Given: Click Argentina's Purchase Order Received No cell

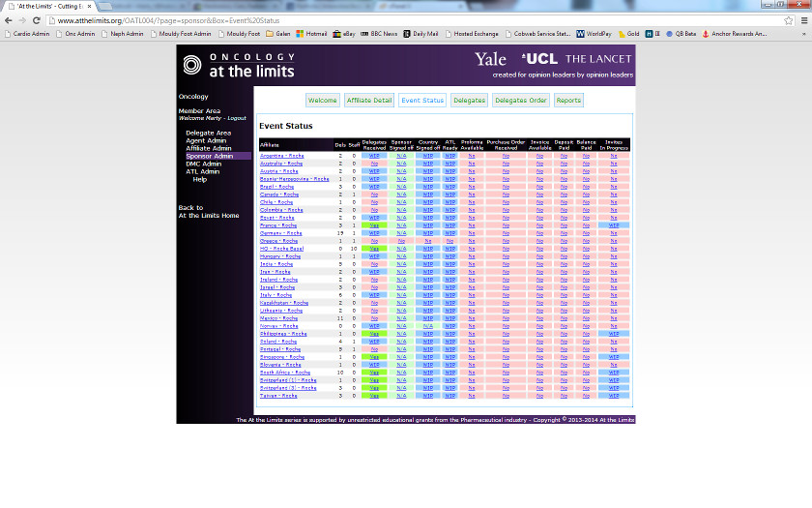Looking at the screenshot, I should [x=506, y=156].
